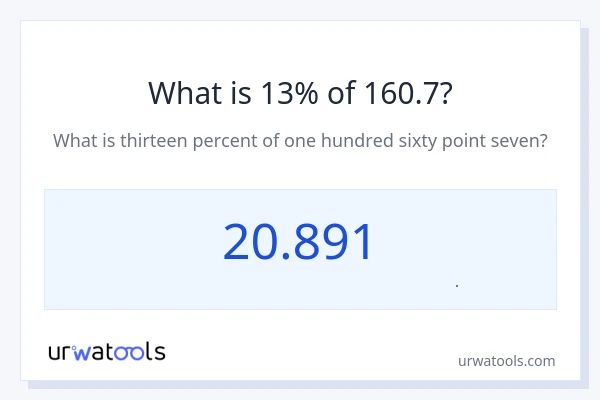Select the heading 'What is 13% of 160.7?'
Viewport: 600px width, 400px height.
[299, 93]
